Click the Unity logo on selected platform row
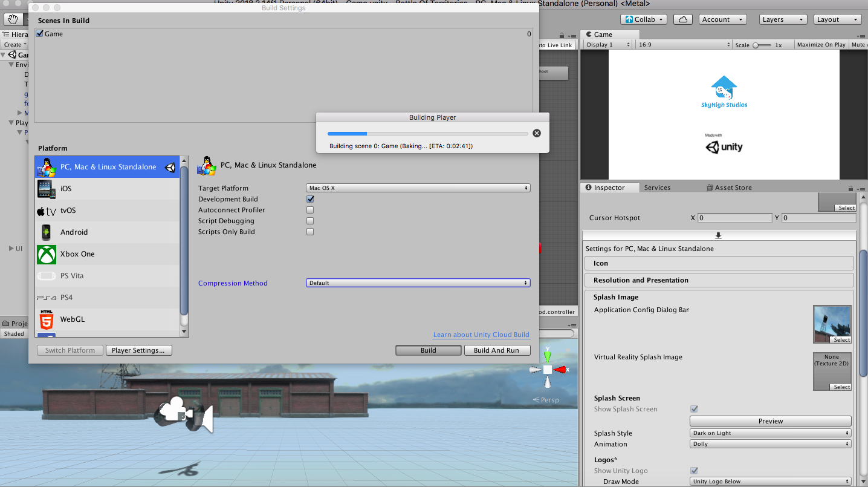Image resolution: width=868 pixels, height=487 pixels. (170, 168)
